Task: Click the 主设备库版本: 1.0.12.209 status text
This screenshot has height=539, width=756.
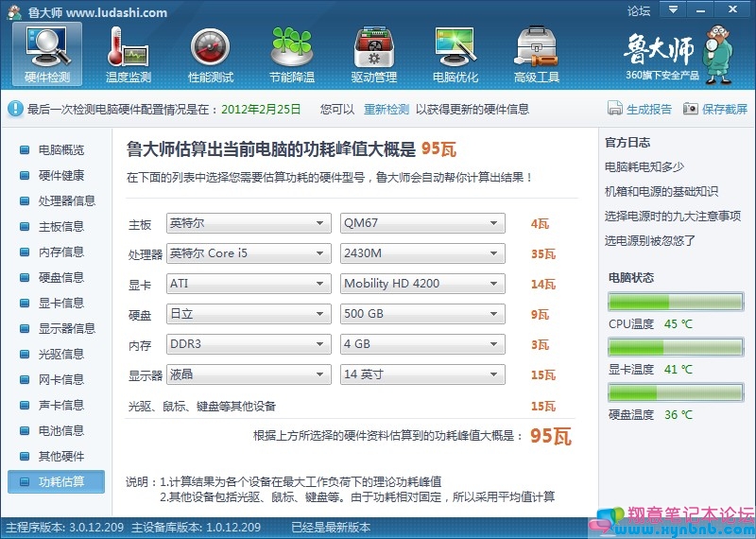Action: click(x=196, y=528)
